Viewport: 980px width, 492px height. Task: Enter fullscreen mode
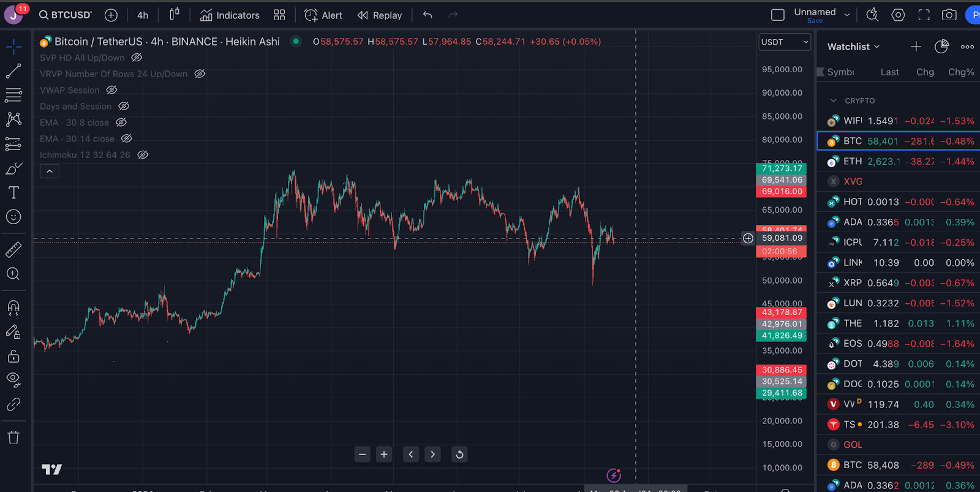coord(924,15)
